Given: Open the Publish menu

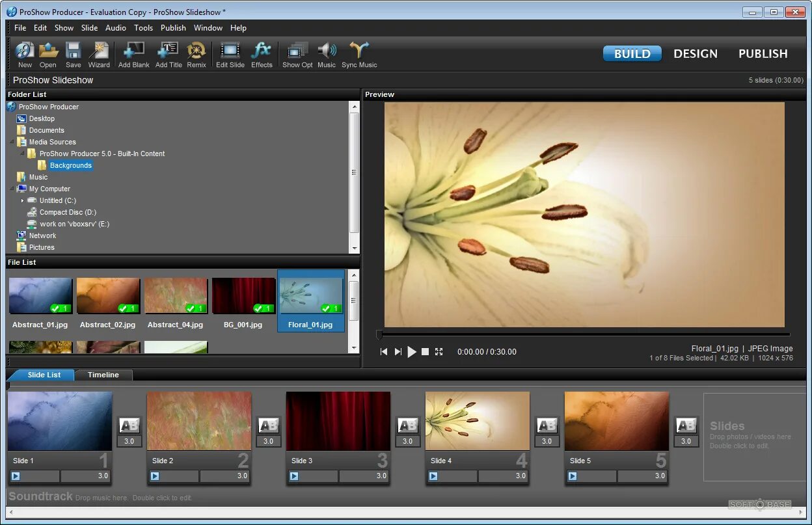Looking at the screenshot, I should point(173,28).
